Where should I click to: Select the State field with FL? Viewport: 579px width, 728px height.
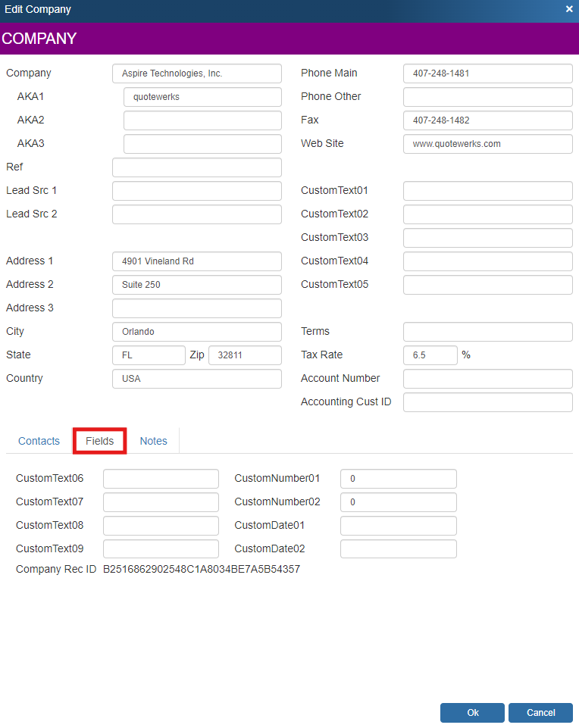coord(149,355)
